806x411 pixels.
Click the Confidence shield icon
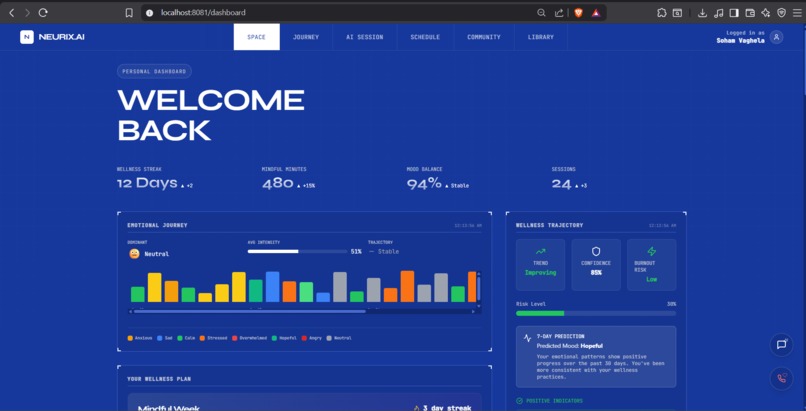tap(596, 251)
